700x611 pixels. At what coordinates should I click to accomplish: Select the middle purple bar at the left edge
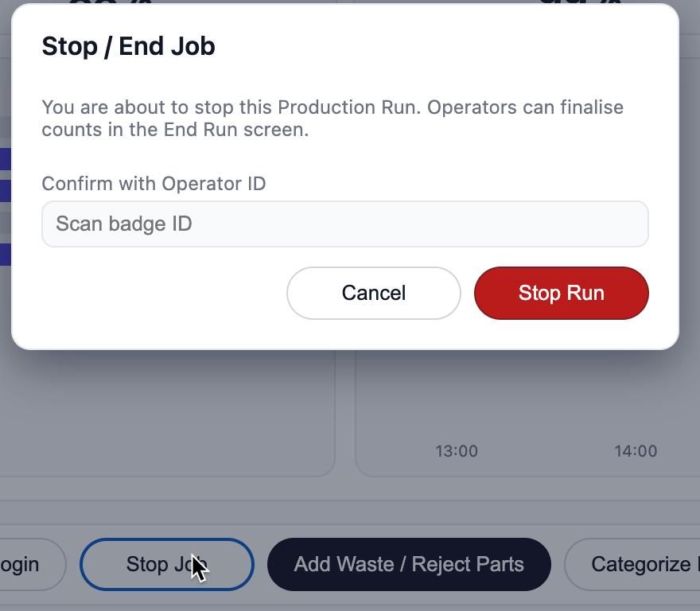(5, 191)
